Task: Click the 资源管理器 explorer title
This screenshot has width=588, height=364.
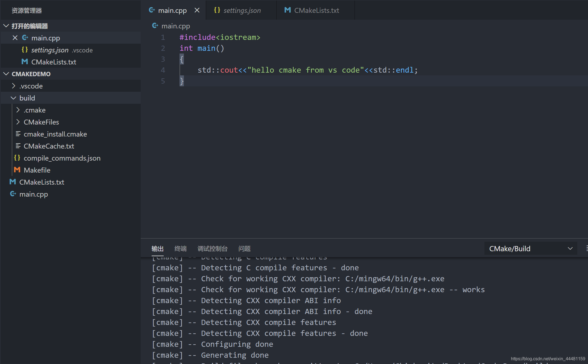Action: pyautogui.click(x=27, y=11)
